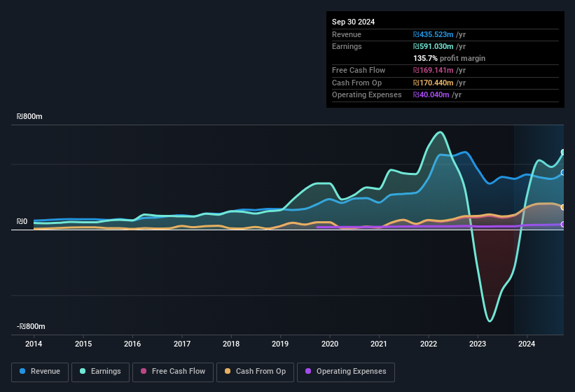Click the Earnings row label in tooltip
The image size is (575, 392).
click(x=347, y=46)
